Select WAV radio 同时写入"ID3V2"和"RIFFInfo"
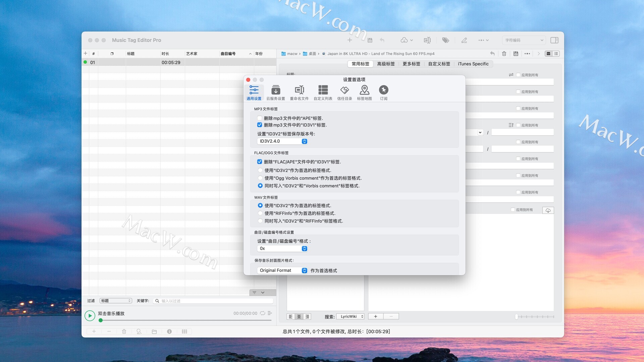644x362 pixels. point(260,221)
